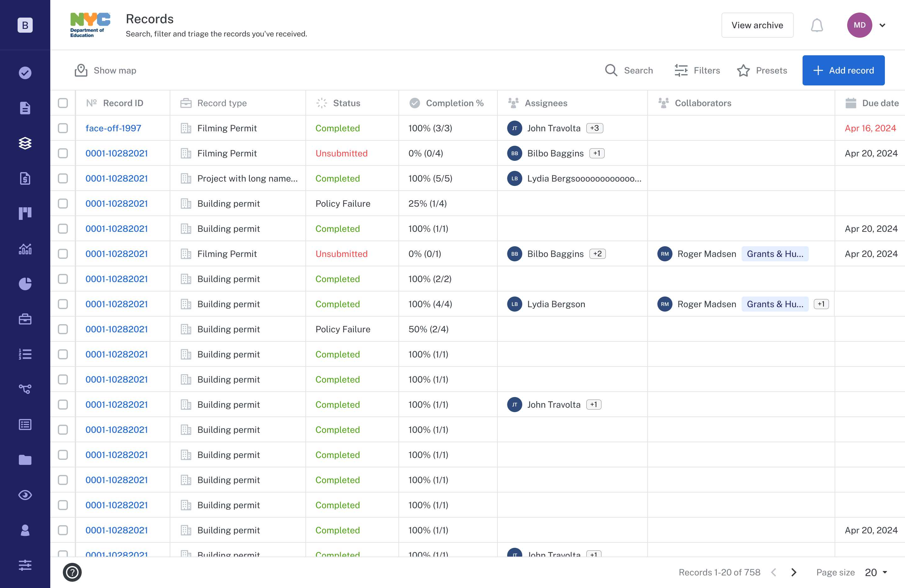Open the Page size 20 dropdown
The image size is (905, 588).
[876, 572]
